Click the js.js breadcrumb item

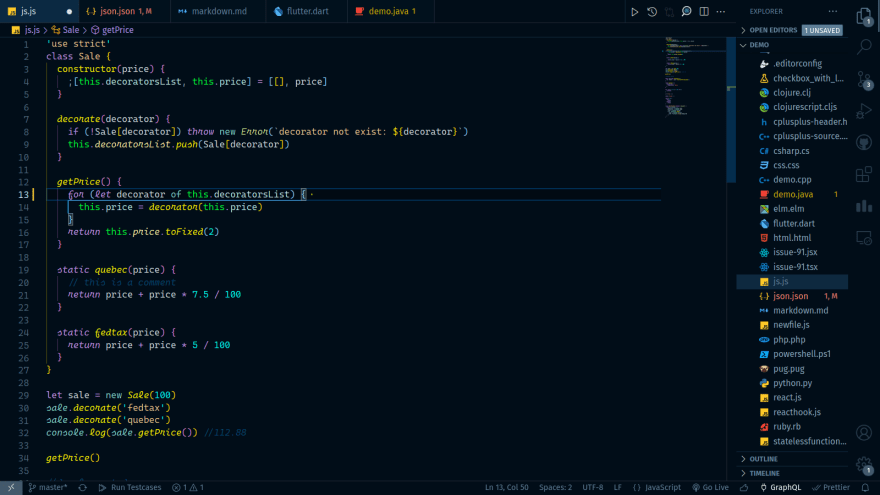tap(26, 30)
